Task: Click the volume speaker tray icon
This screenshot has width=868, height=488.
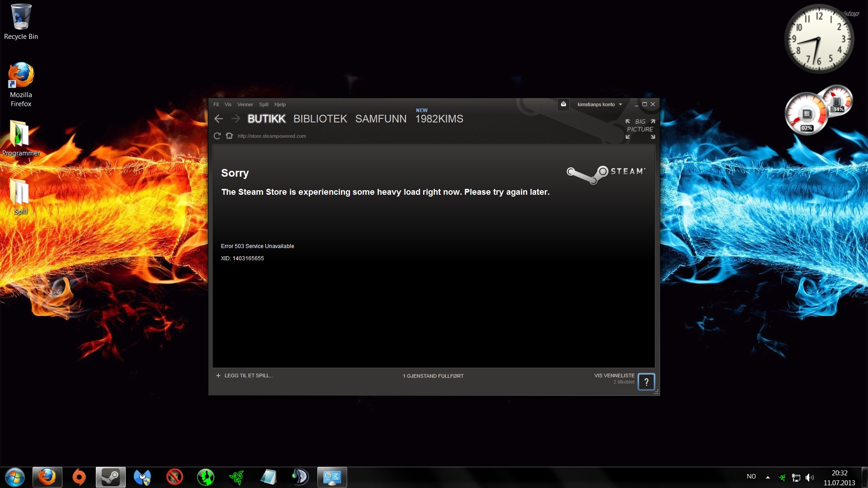Action: click(x=810, y=478)
